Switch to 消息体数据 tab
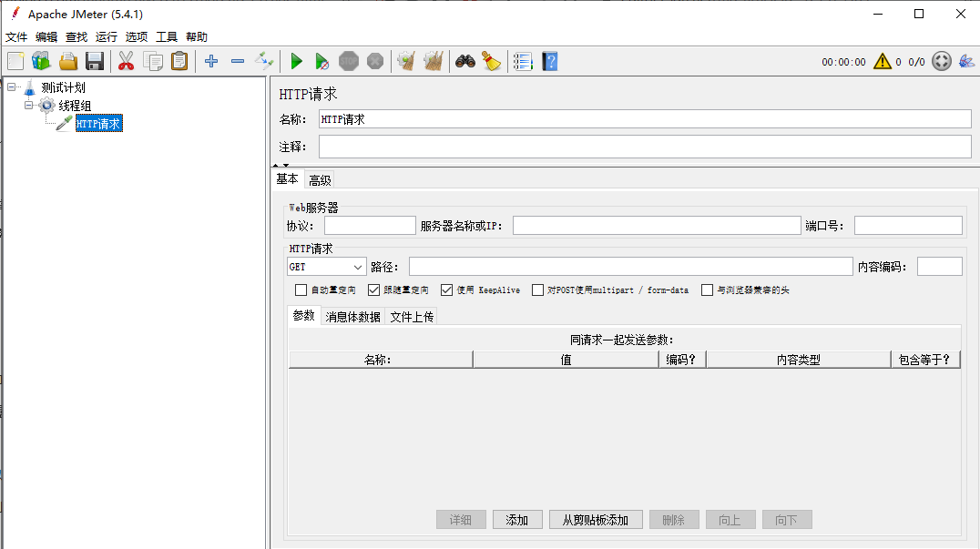980x549 pixels. 353,317
